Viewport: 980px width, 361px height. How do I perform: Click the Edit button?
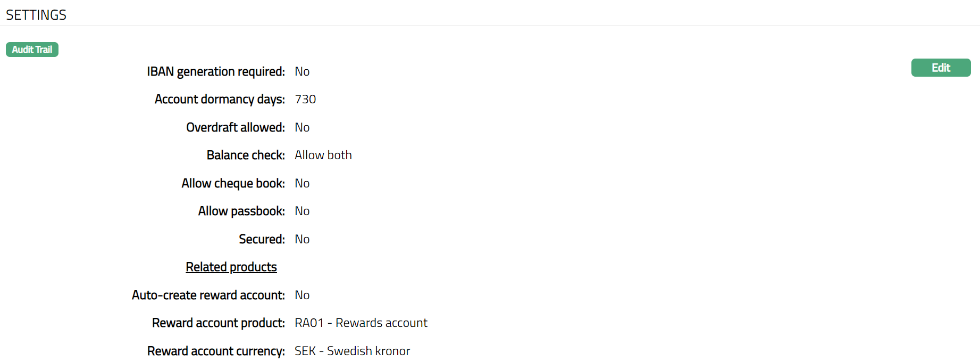click(940, 68)
